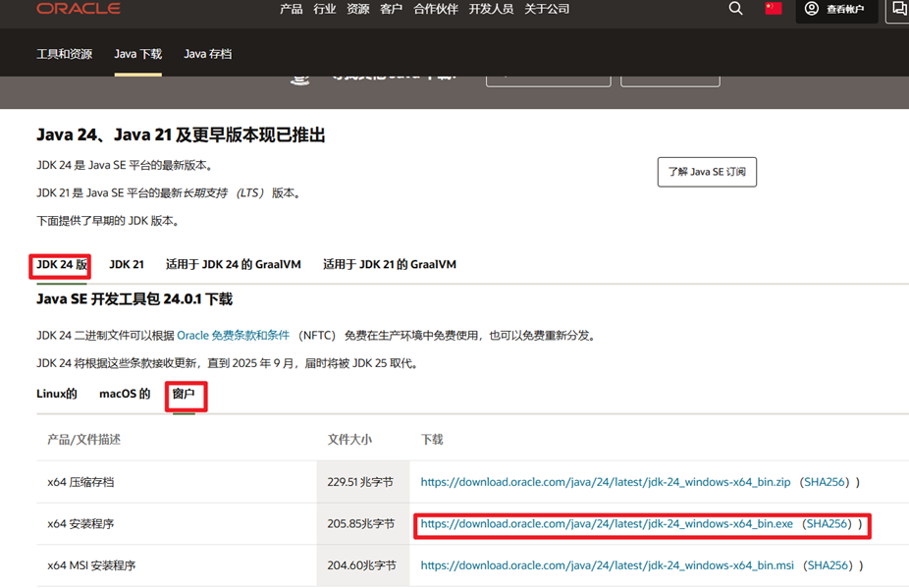Click the 下载 column header
This screenshot has width=909, height=588.
pyautogui.click(x=432, y=440)
